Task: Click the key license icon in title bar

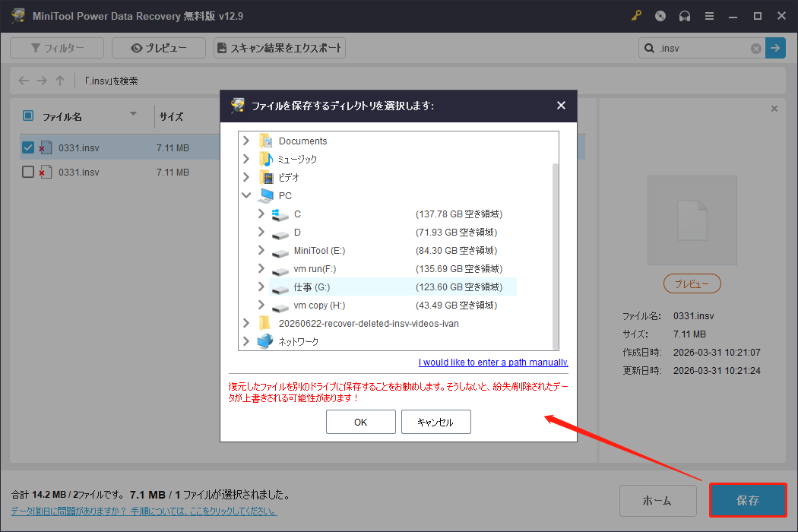Action: (636, 16)
